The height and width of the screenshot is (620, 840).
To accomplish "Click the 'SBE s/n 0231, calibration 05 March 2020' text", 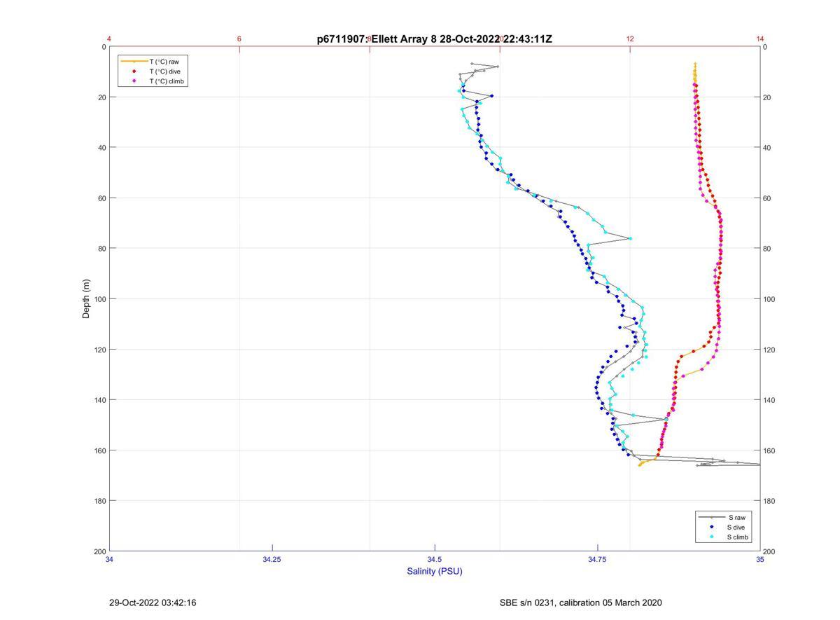I will tap(580, 602).
